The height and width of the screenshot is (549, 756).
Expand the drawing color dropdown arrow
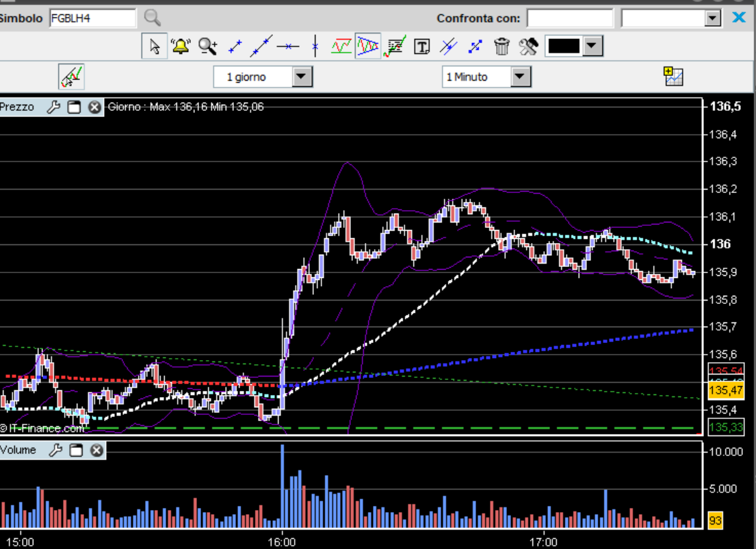tap(592, 47)
